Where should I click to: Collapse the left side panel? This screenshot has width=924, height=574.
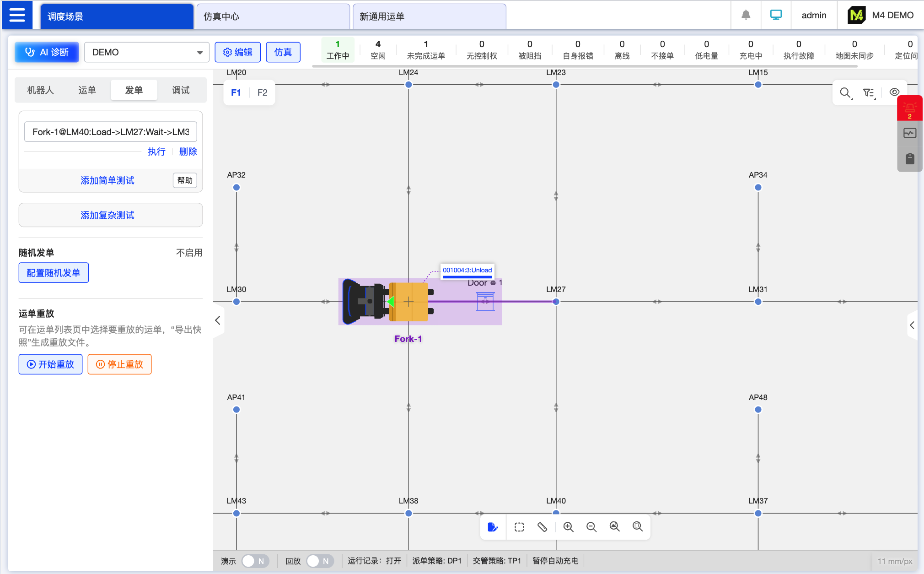click(x=218, y=320)
